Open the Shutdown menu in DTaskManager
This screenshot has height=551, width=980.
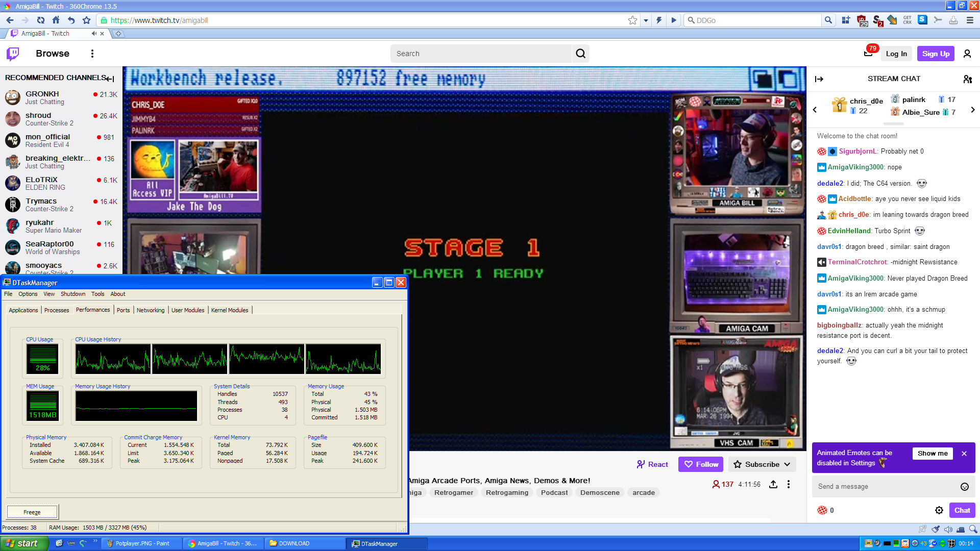coord(72,294)
